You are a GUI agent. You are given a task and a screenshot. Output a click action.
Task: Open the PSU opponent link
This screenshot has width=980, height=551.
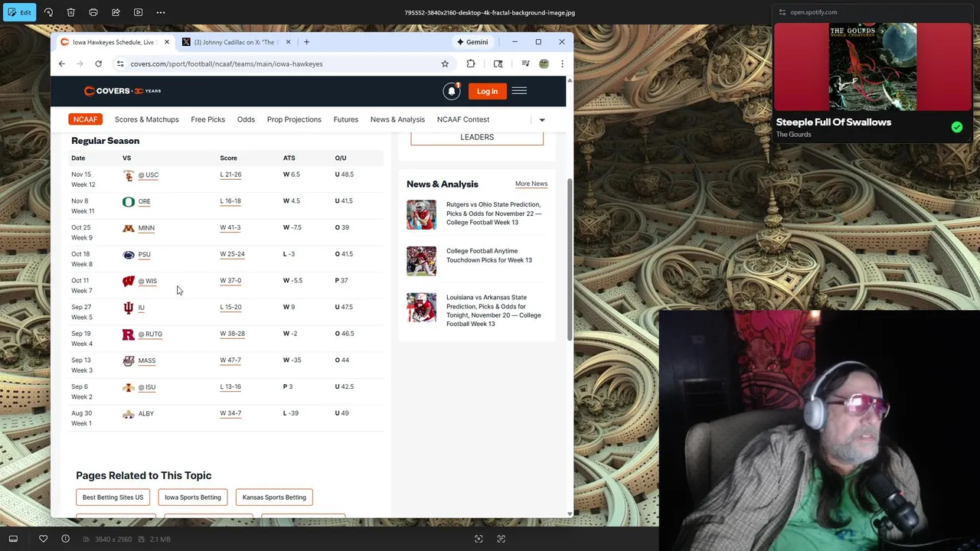pos(144,255)
